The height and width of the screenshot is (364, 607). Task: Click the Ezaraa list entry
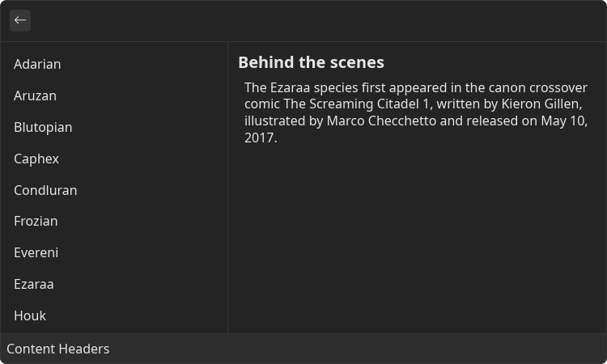click(114, 284)
